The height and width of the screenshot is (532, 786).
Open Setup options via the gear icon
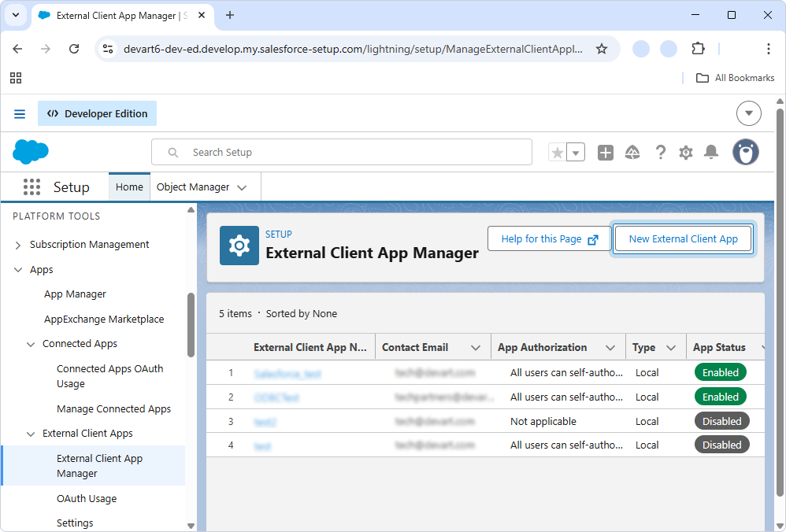point(686,152)
